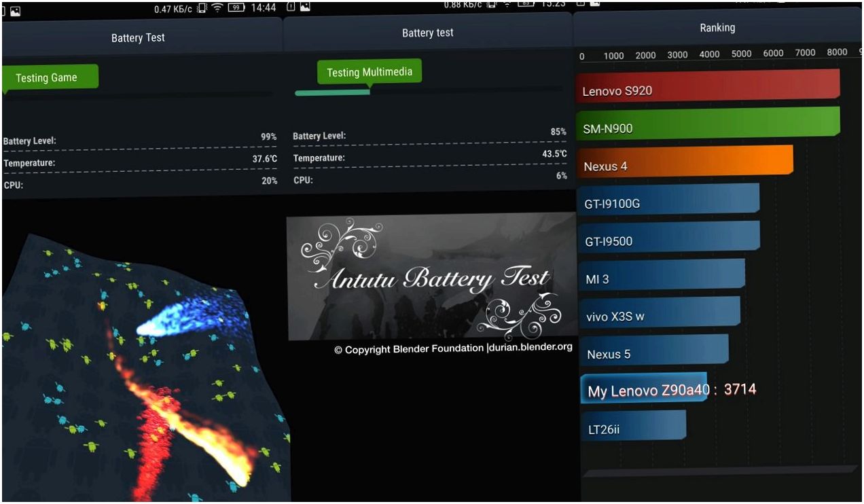Tap the Wi-Fi icon left of the 99 battery
Viewport: 864px width, 504px height.
(218, 8)
